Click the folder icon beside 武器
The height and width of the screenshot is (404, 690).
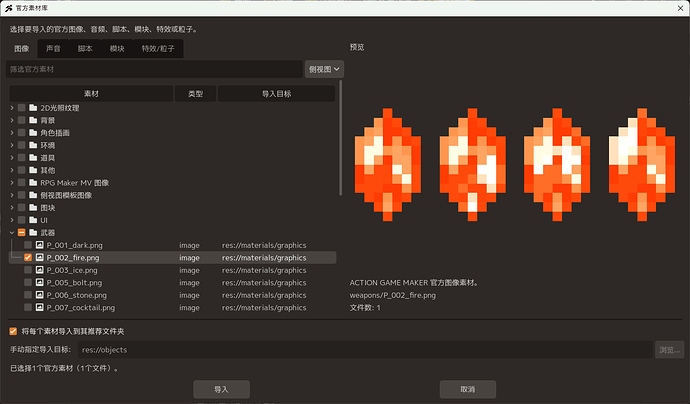pos(33,232)
